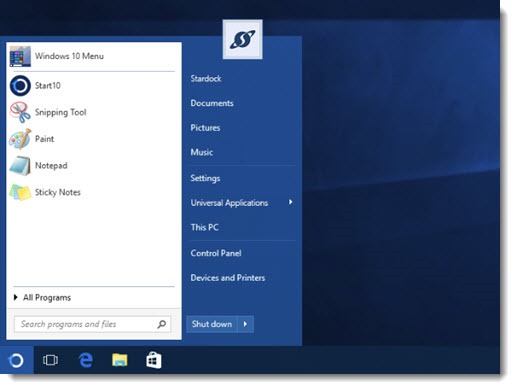Open Settings from the start menu
Viewport: 515px width, 389px height.
tap(205, 178)
